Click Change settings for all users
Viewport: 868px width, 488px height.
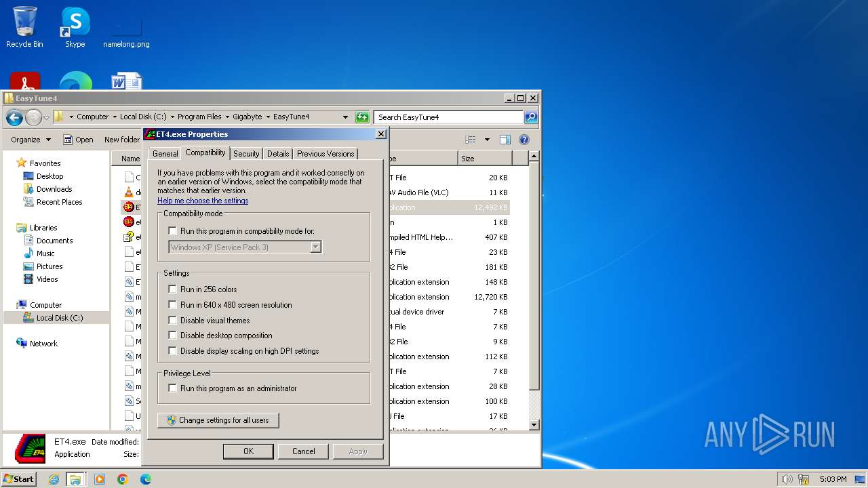tap(218, 420)
